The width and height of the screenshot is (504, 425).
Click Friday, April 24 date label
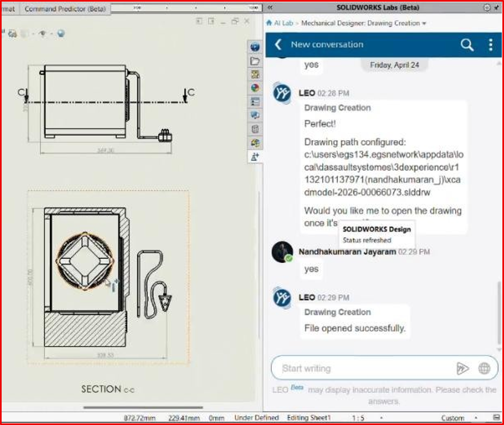click(x=394, y=65)
